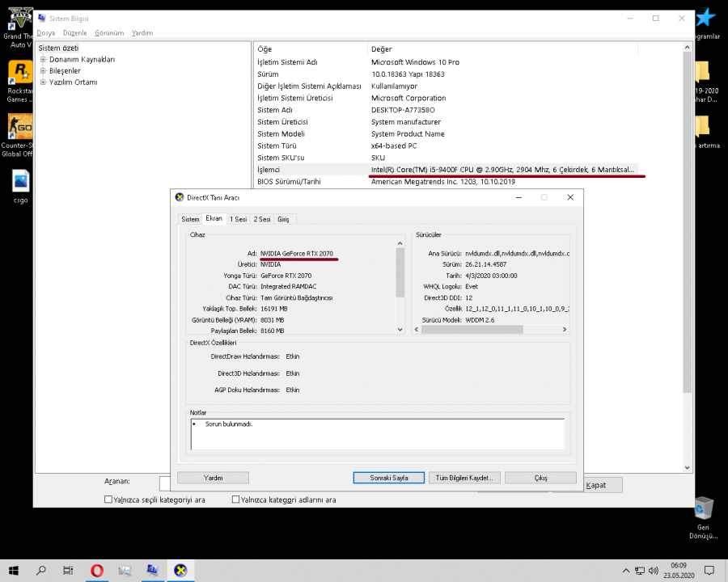Select the Ekran tab
This screenshot has height=582, width=728.
[214, 218]
